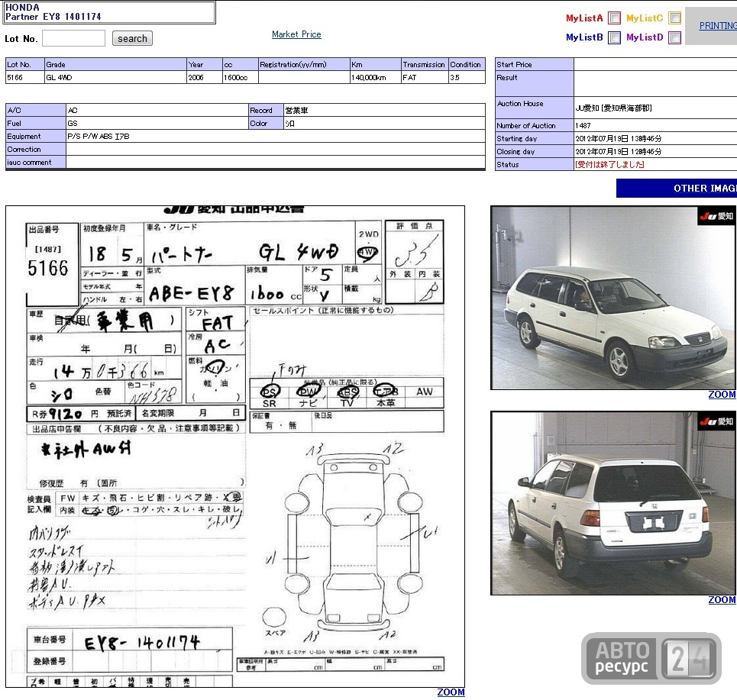The height and width of the screenshot is (700, 737).
Task: Select the condition value 3.5
Action: coord(454,78)
